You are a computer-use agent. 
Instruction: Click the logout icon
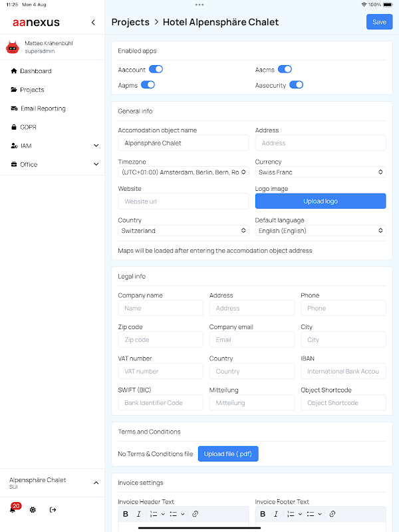(53, 509)
